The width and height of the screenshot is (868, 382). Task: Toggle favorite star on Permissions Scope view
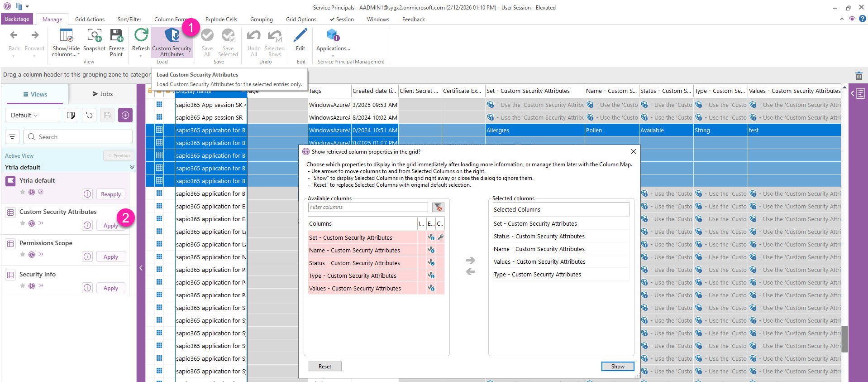pyautogui.click(x=23, y=254)
